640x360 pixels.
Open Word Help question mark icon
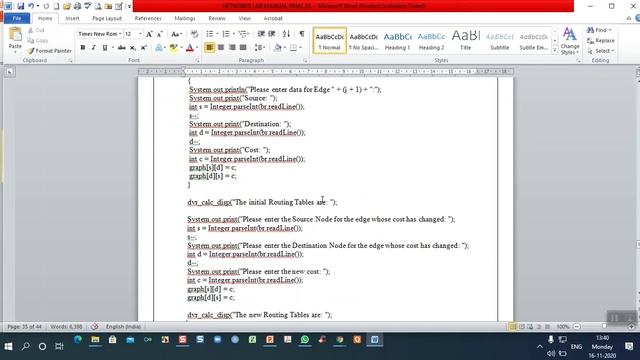pos(638,18)
